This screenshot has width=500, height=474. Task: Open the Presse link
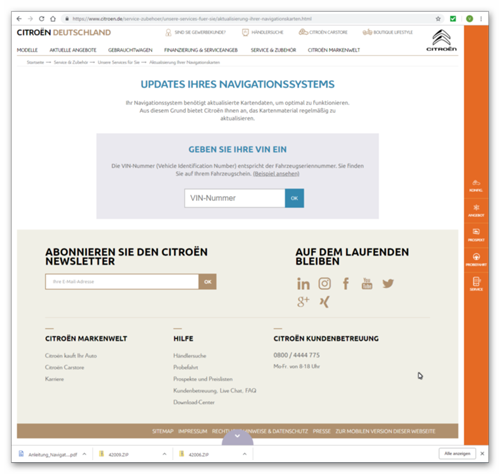pos(322,431)
